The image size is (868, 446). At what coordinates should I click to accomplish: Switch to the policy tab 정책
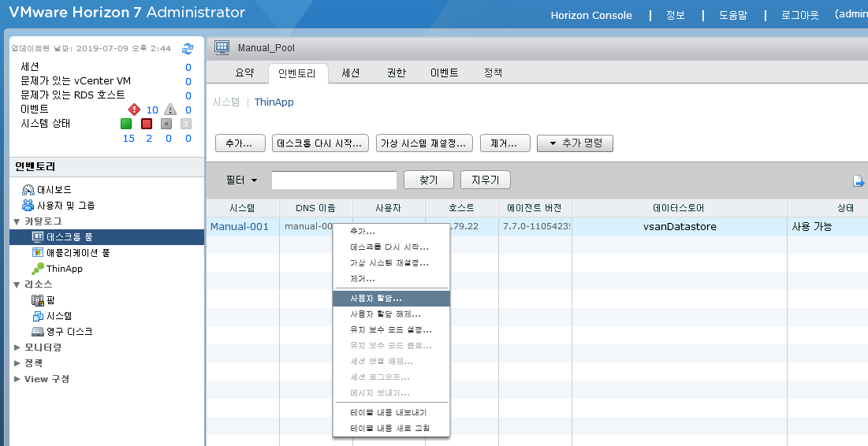(x=493, y=72)
